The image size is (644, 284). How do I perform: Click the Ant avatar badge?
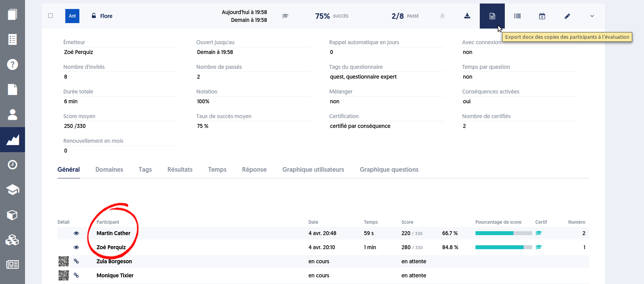coord(72,16)
